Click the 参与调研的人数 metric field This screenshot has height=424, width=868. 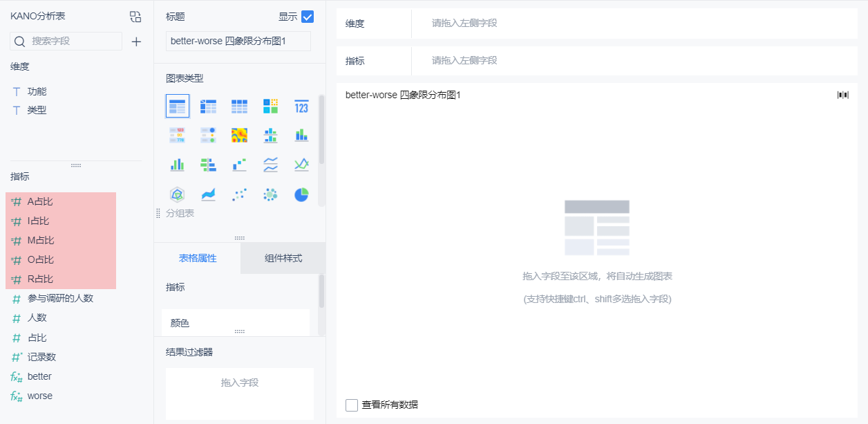(60, 298)
